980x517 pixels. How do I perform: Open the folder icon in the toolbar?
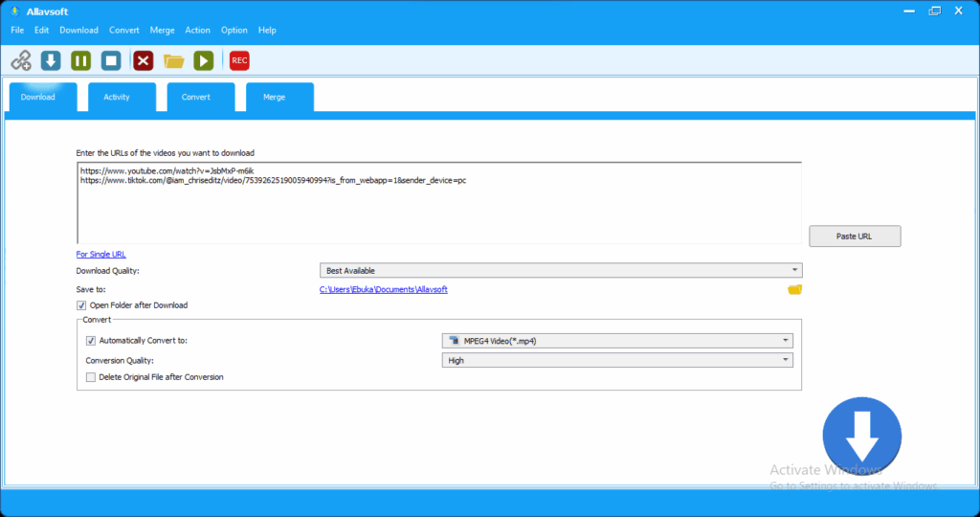173,60
